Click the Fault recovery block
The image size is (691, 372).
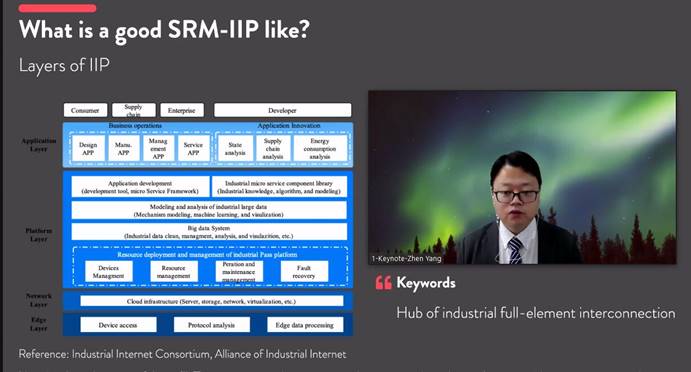tap(304, 272)
